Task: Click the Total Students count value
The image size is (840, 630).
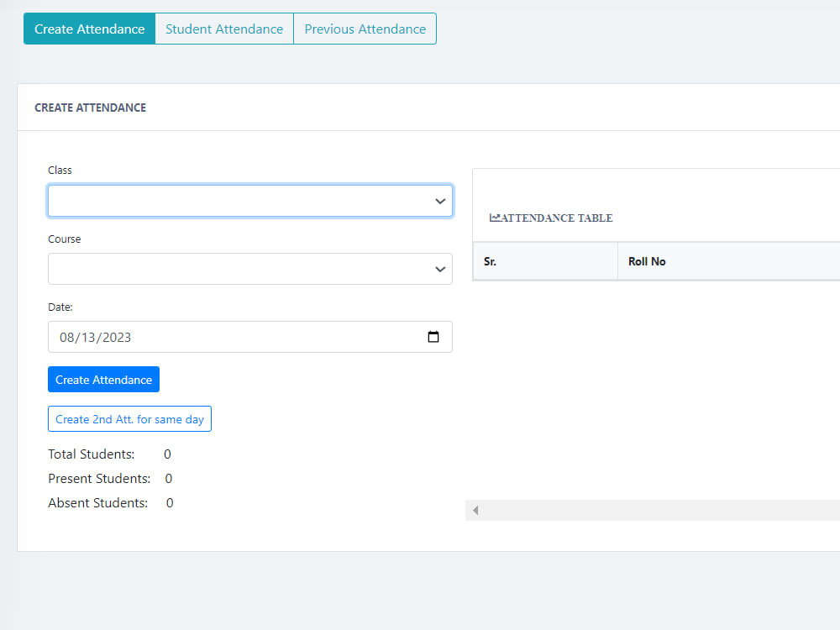Action: click(x=167, y=454)
